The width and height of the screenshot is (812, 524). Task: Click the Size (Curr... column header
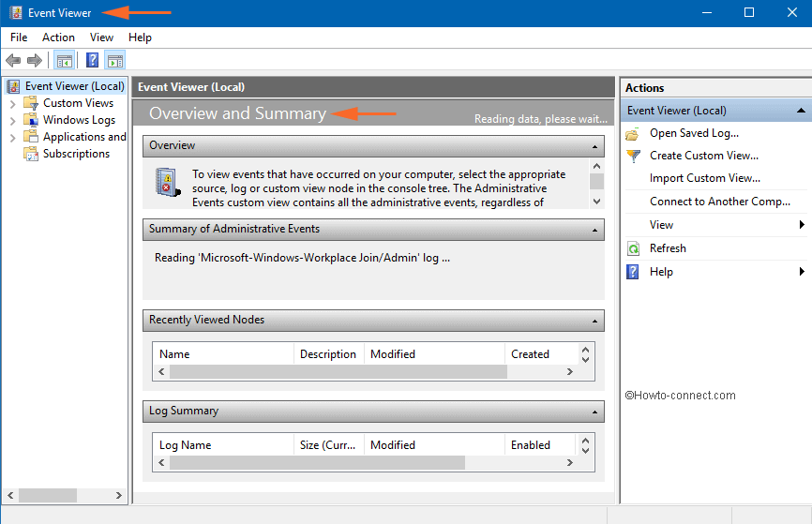(x=328, y=445)
